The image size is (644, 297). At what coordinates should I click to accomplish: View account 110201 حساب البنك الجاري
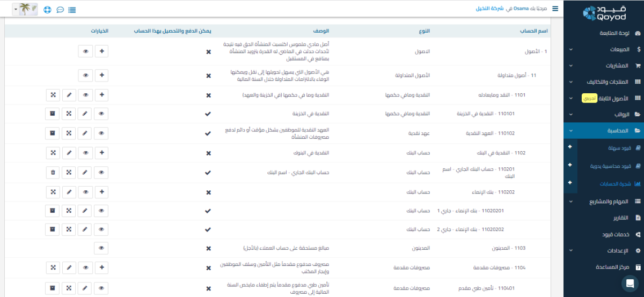click(x=102, y=173)
